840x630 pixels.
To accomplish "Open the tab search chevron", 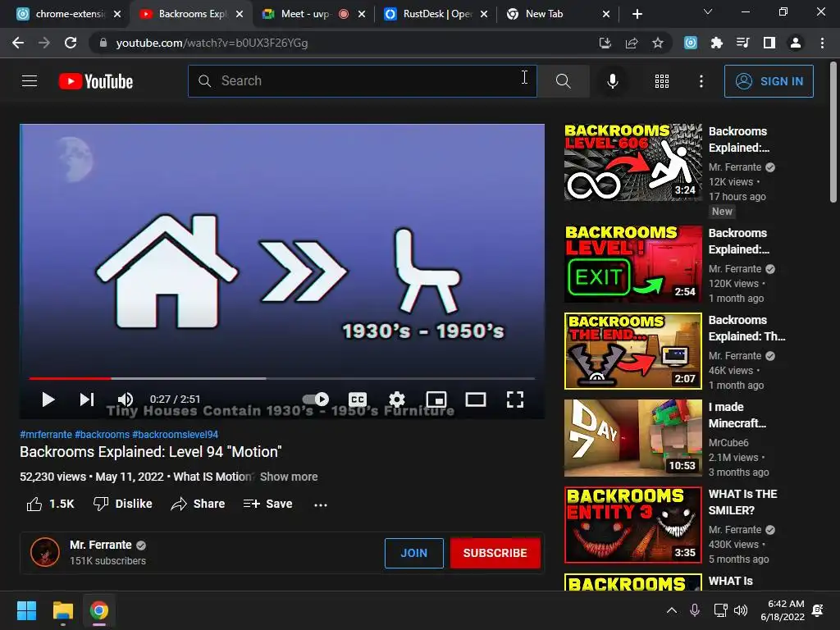I will point(708,11).
